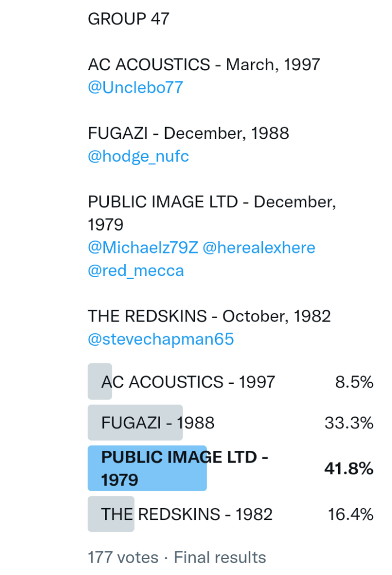
Task: Open the @Unclebo77 profile mention
Action: (x=135, y=88)
